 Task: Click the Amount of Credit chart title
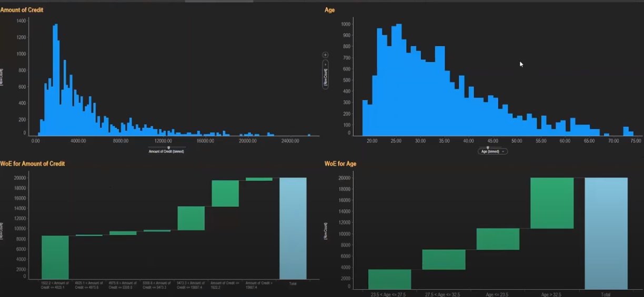click(x=22, y=10)
